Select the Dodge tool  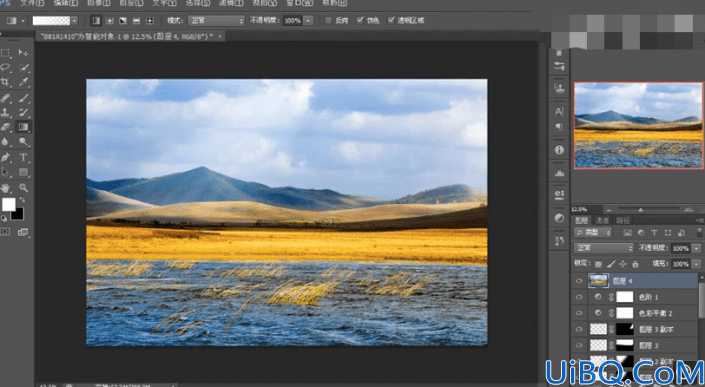tap(23, 142)
